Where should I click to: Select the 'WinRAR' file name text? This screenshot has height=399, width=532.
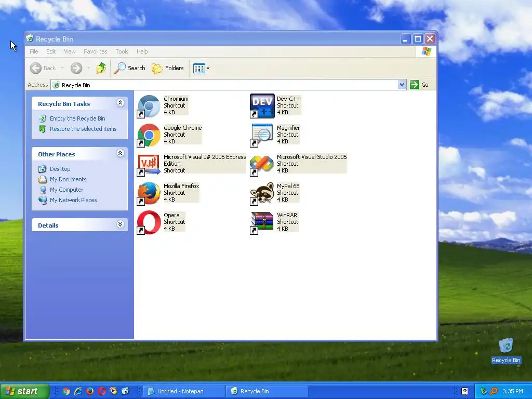point(287,215)
